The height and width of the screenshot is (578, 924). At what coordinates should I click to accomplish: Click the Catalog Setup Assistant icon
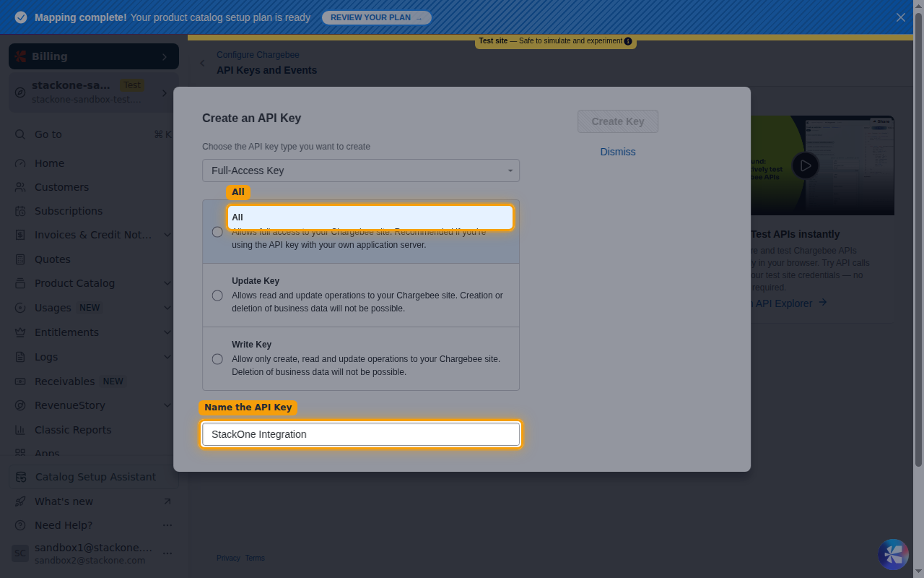[x=21, y=477]
